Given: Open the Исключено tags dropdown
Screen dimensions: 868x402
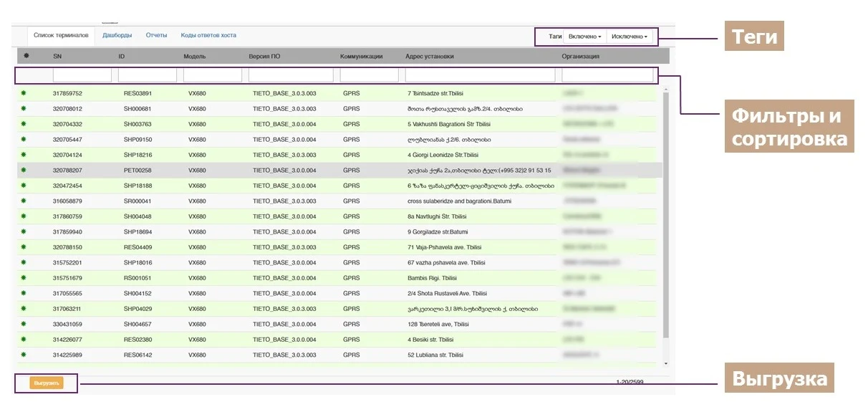Looking at the screenshot, I should coord(629,37).
